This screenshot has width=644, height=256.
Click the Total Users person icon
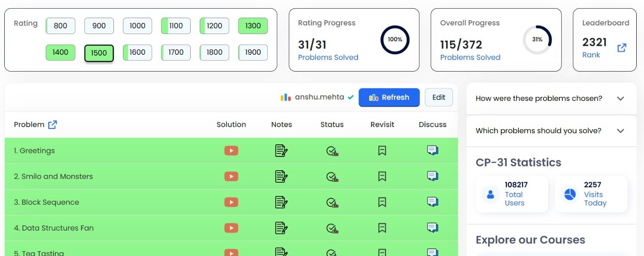[490, 194]
